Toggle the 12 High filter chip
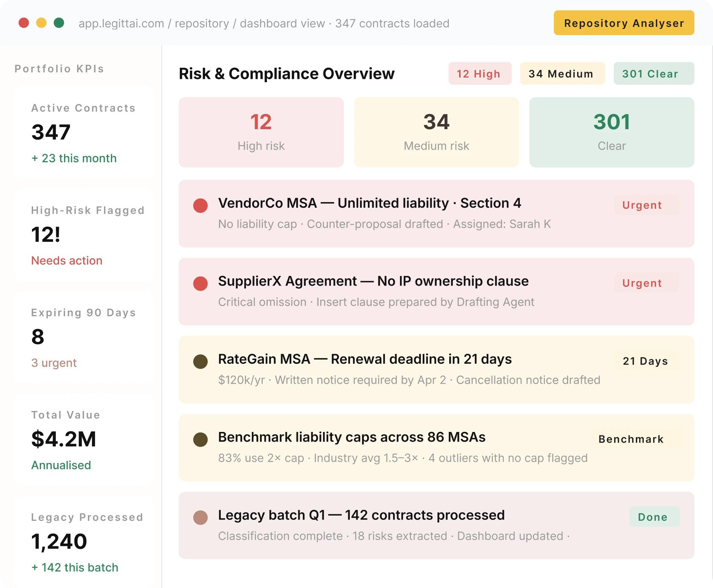This screenshot has height=588, width=713. tap(480, 73)
